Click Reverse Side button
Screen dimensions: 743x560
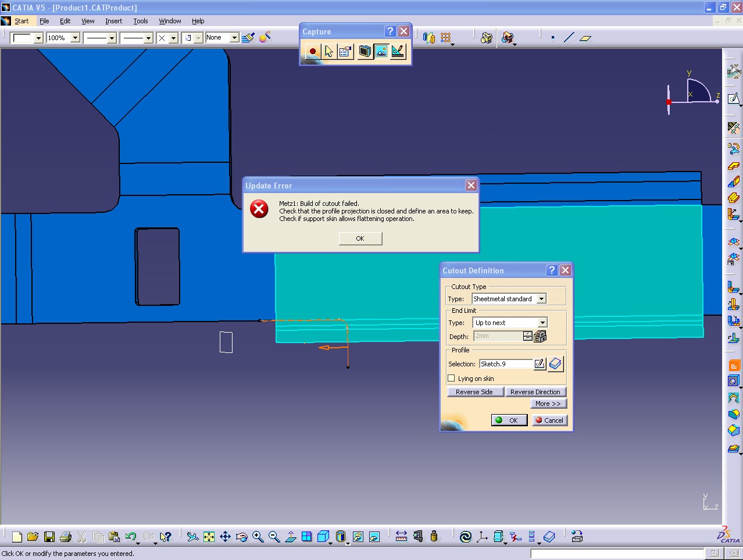pos(474,392)
